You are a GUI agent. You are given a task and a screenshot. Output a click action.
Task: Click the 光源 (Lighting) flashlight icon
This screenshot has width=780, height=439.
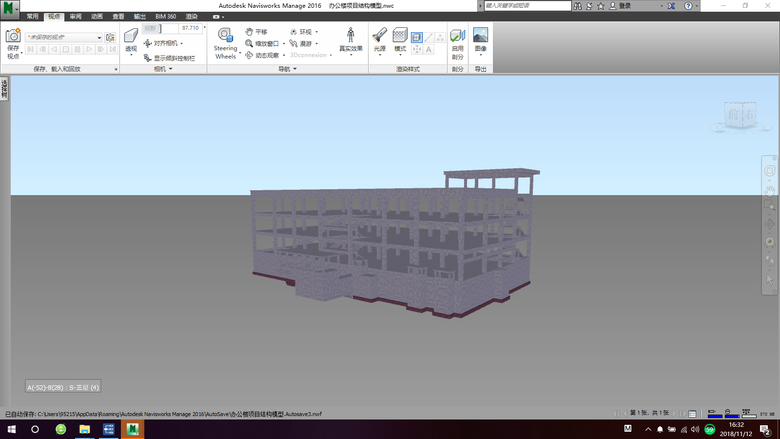tap(380, 37)
